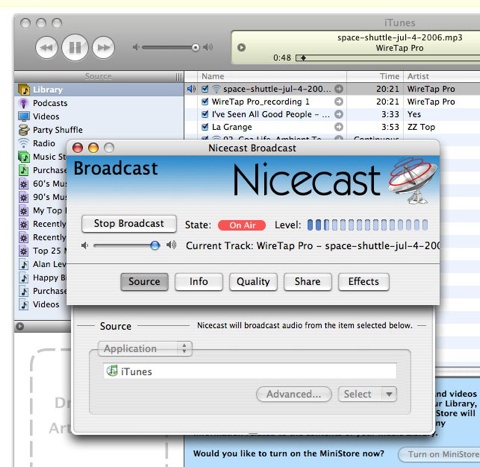Adjust the Nicecast volume slider
The height and width of the screenshot is (467, 480).
155,246
